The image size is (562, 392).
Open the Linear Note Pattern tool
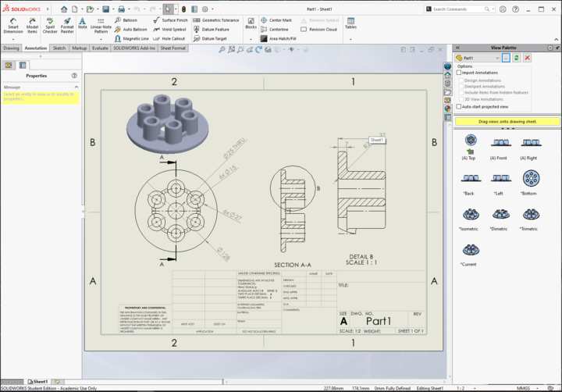101,26
